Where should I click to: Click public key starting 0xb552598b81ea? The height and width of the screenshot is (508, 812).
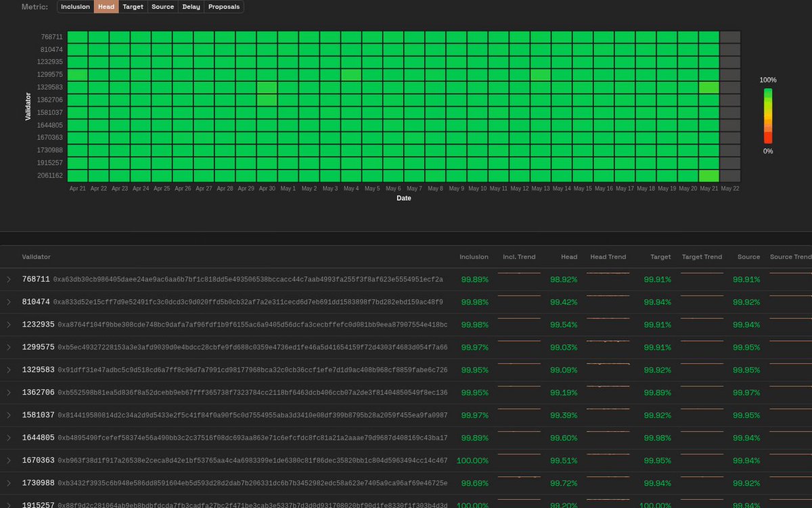coord(252,392)
